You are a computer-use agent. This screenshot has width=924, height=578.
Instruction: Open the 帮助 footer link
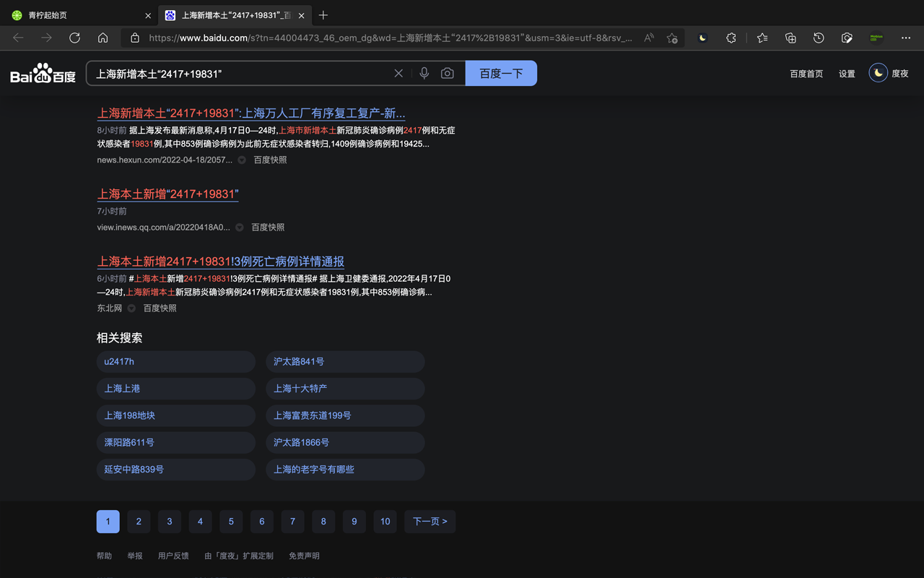coord(105,556)
